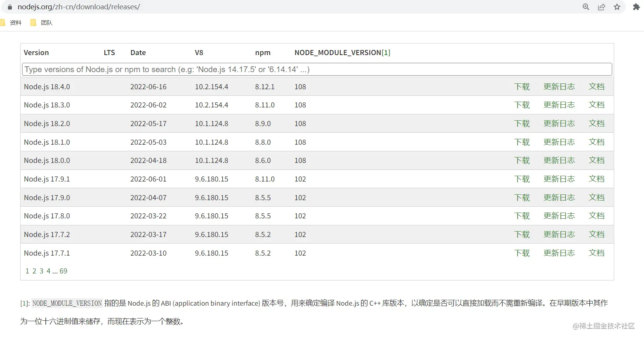The height and width of the screenshot is (339, 644).
Task: Select the Node.js 17.7.1 version cell
Action: 47,253
